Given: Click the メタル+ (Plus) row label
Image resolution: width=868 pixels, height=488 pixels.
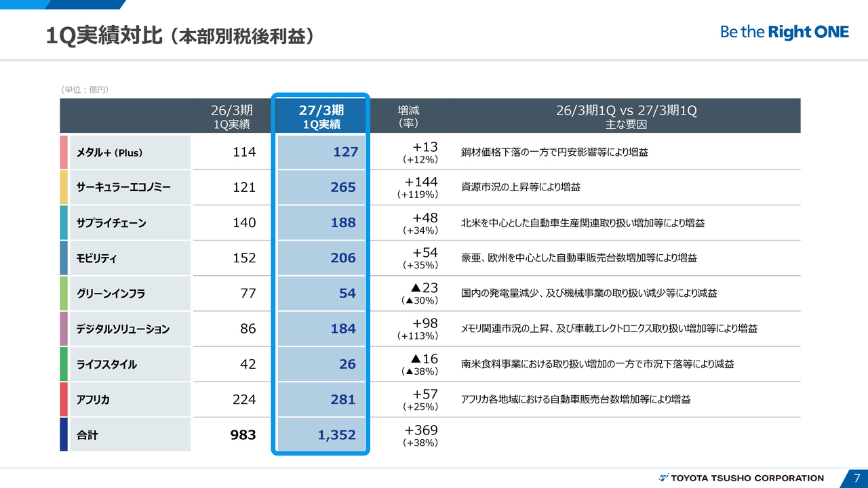Looking at the screenshot, I should (x=111, y=152).
